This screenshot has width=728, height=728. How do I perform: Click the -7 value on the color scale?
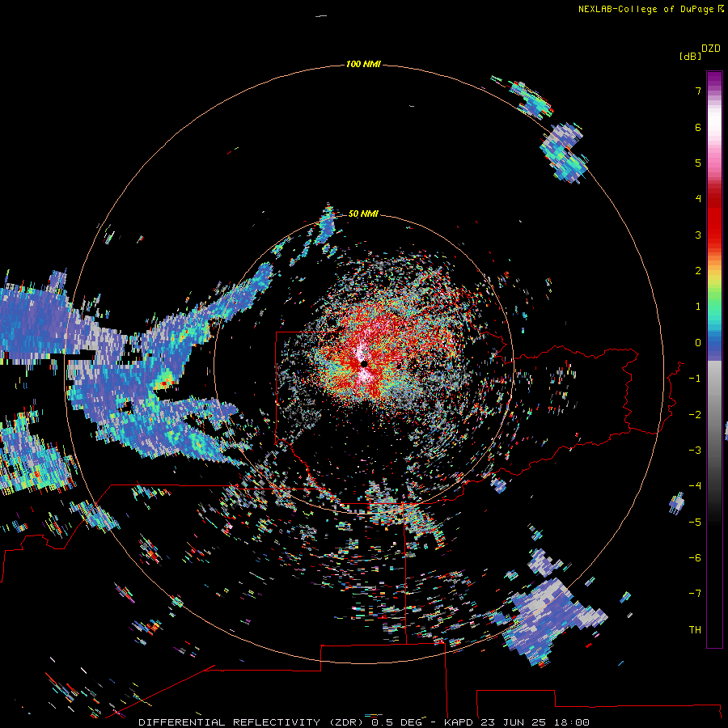[x=695, y=594]
